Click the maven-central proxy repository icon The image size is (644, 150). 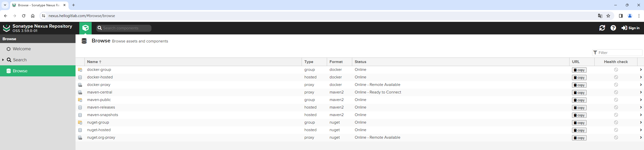click(x=80, y=92)
